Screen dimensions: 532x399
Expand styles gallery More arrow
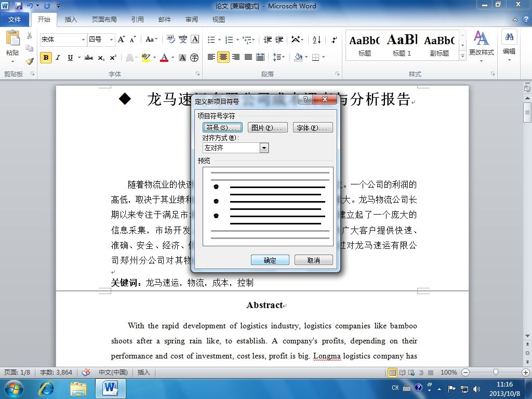[x=462, y=56]
